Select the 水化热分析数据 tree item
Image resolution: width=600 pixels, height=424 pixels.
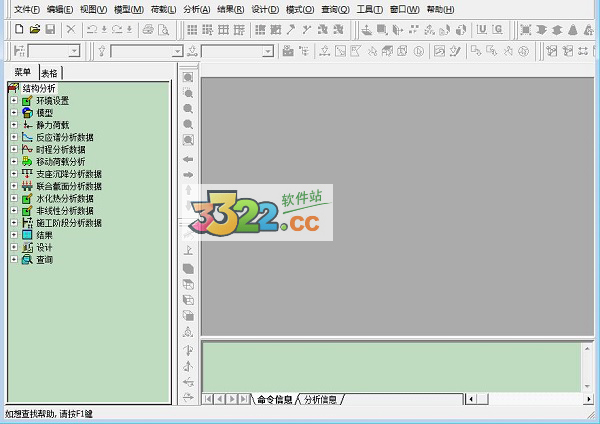coord(65,199)
